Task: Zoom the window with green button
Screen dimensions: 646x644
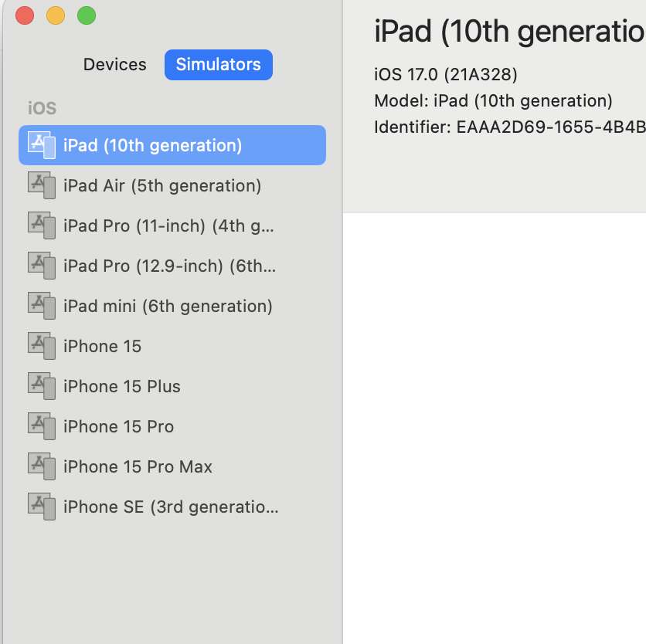Action: (87, 15)
